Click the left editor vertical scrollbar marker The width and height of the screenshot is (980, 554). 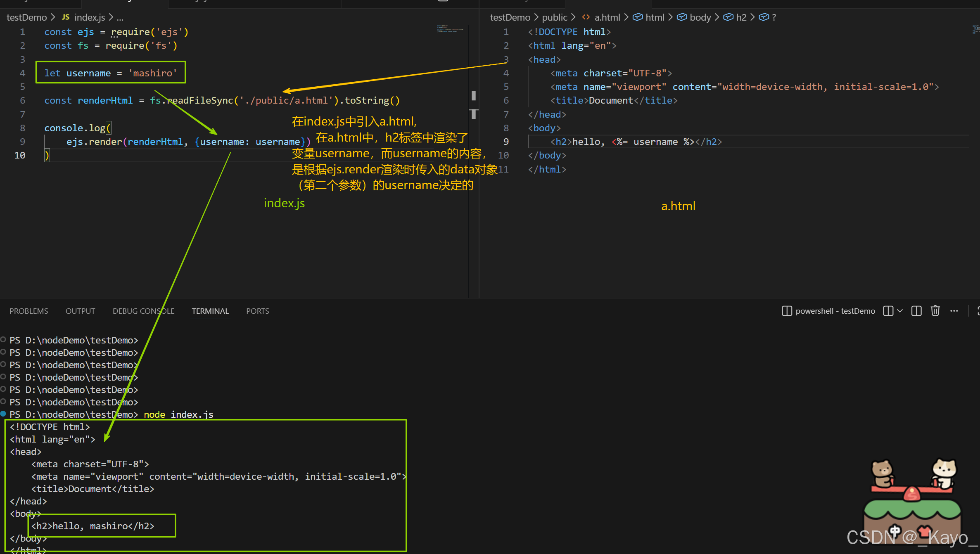click(474, 96)
